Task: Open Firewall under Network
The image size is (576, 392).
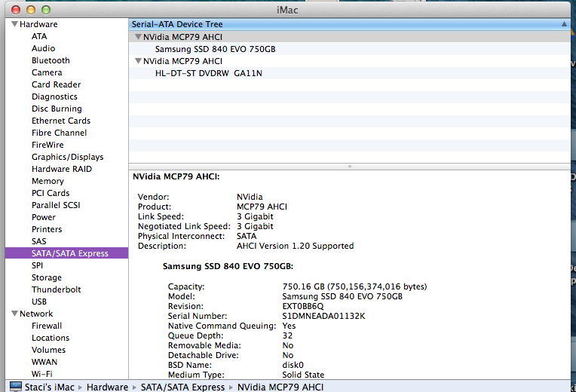Action: pyautogui.click(x=47, y=326)
